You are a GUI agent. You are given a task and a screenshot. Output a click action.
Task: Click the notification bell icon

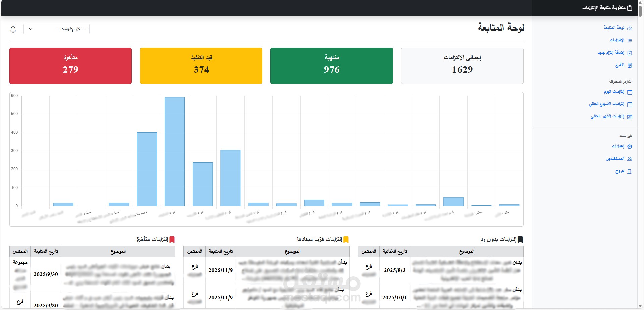pyautogui.click(x=13, y=29)
